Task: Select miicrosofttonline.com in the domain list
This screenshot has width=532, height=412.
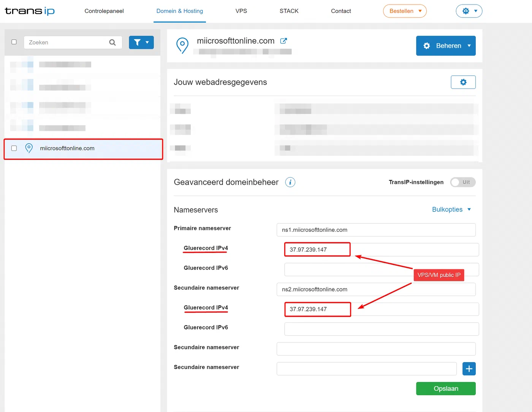Action: pyautogui.click(x=83, y=149)
